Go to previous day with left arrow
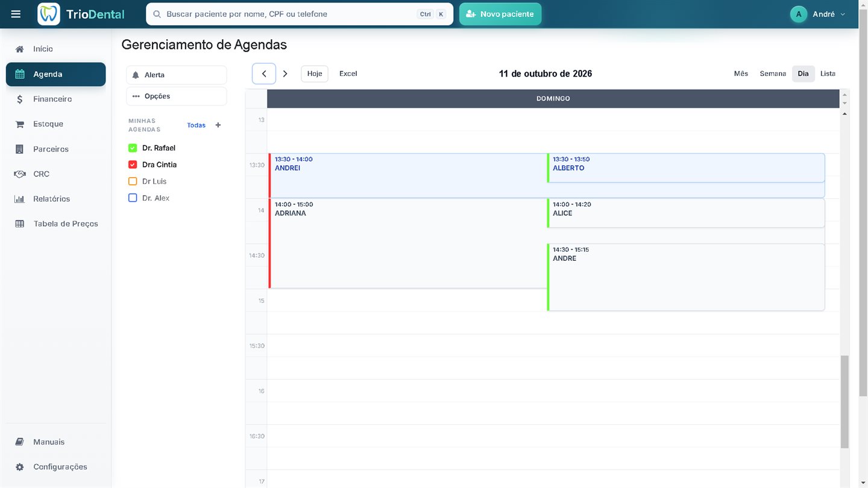This screenshot has height=488, width=868. tap(264, 74)
